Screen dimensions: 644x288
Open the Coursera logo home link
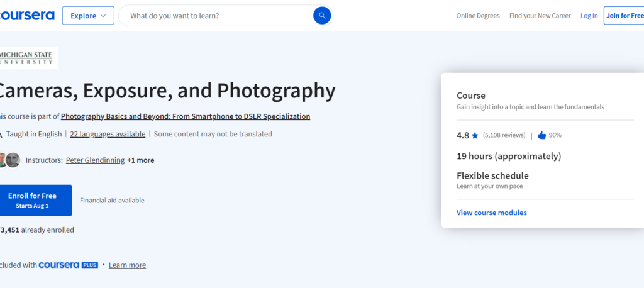click(27, 16)
